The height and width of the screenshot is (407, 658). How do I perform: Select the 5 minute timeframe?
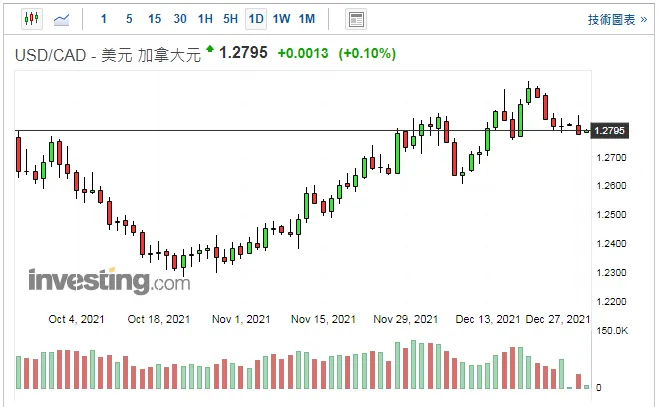[129, 19]
